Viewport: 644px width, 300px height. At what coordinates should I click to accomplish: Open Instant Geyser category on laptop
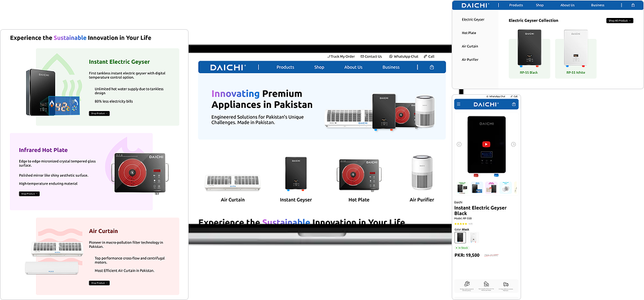click(x=296, y=179)
